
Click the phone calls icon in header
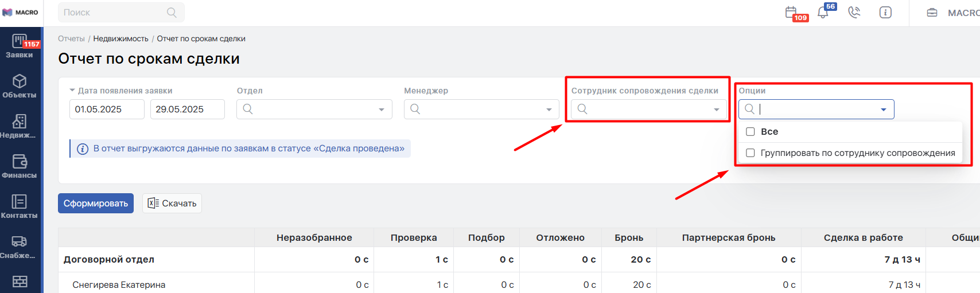click(854, 13)
